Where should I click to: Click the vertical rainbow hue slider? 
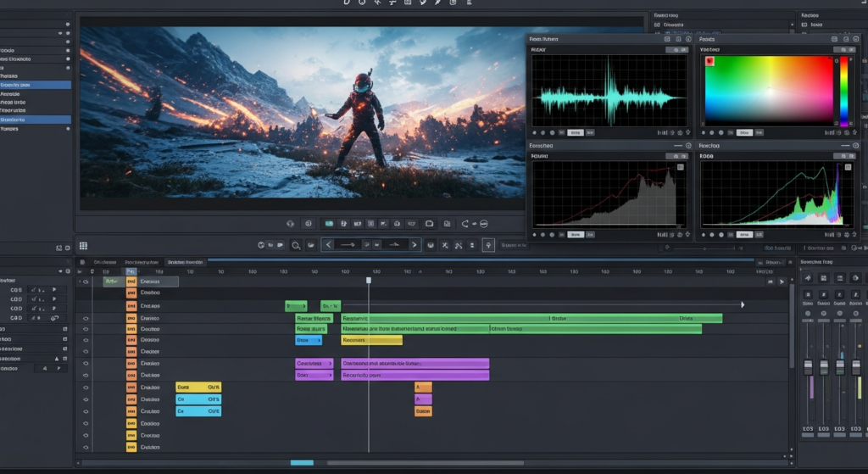coord(843,91)
